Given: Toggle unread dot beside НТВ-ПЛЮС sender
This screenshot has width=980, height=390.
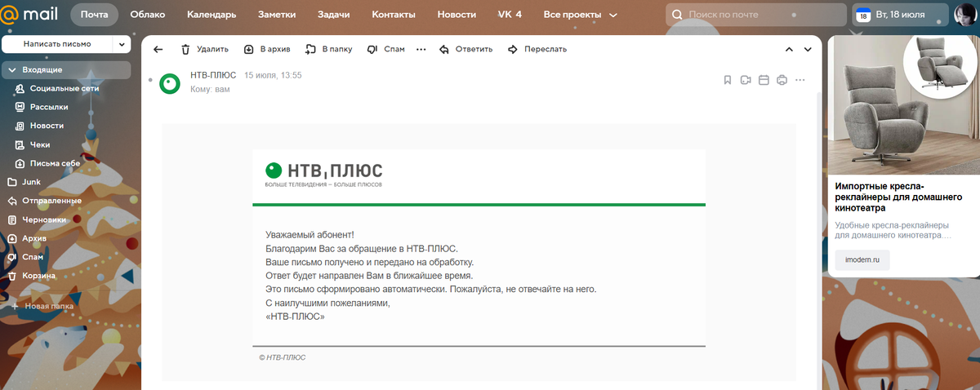Looking at the screenshot, I should pos(149,80).
